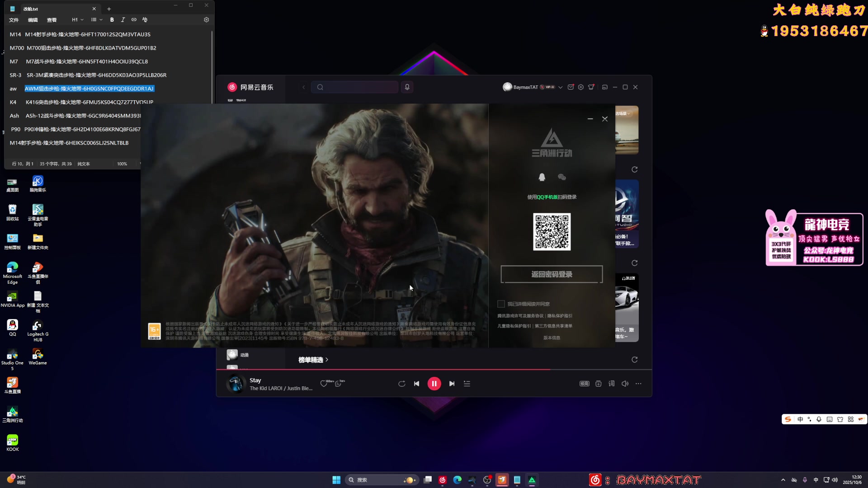Go to the previous track
Image resolution: width=868 pixels, height=488 pixels.
pyautogui.click(x=416, y=384)
